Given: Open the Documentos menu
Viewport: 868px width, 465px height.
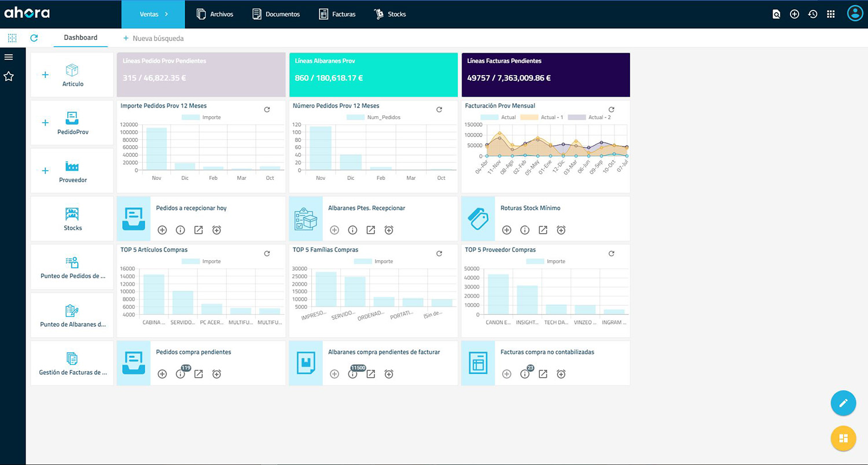Looking at the screenshot, I should pyautogui.click(x=276, y=14).
